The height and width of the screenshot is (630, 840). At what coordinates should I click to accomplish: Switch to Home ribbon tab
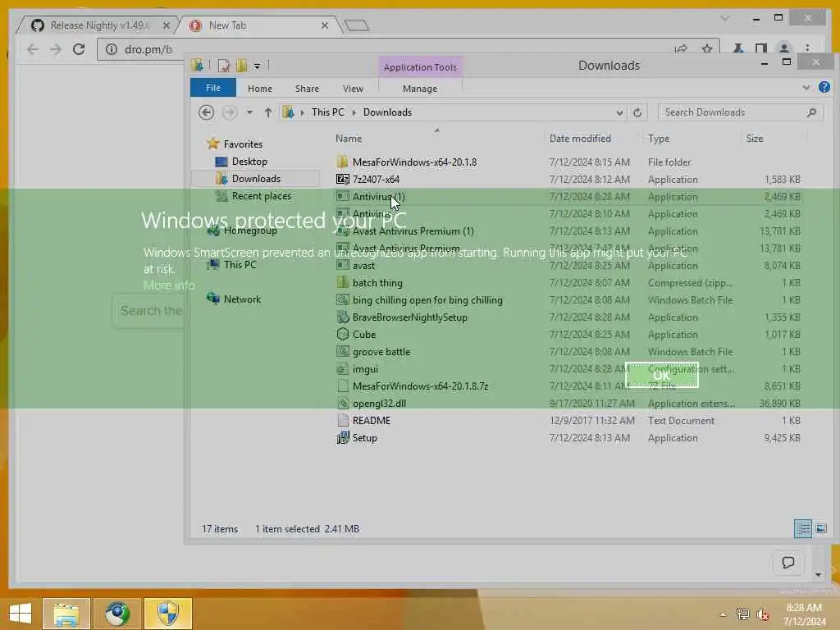pos(260,89)
